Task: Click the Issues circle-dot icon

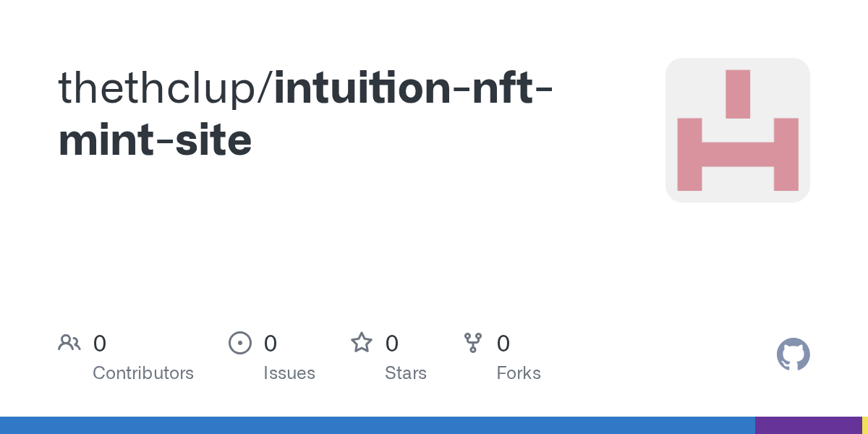Action: click(240, 343)
